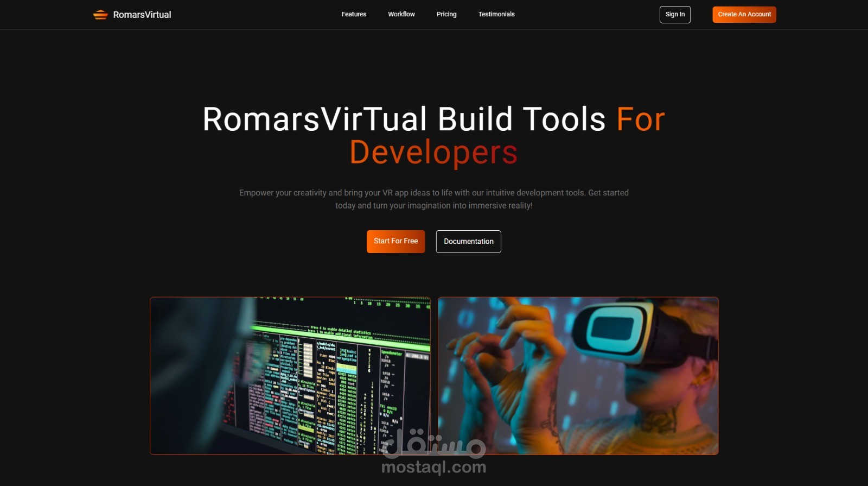The height and width of the screenshot is (486, 868).
Task: Open the Workflow nav item
Action: (401, 14)
